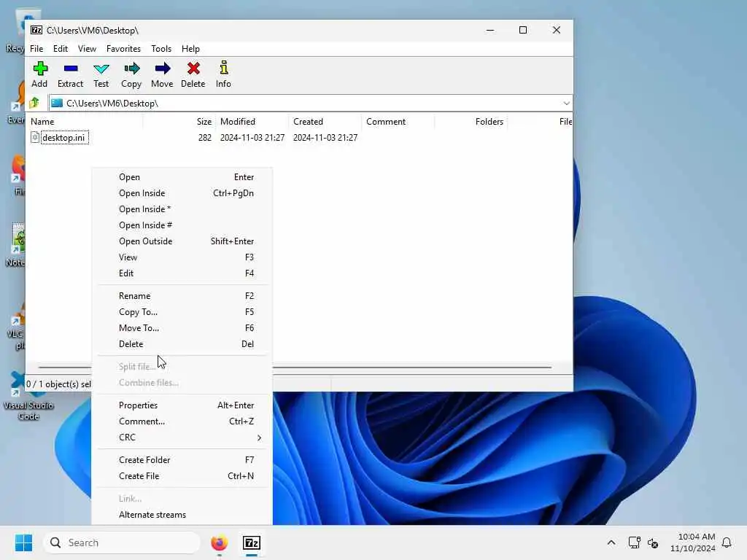Sort by the Comment column header

(x=398, y=122)
